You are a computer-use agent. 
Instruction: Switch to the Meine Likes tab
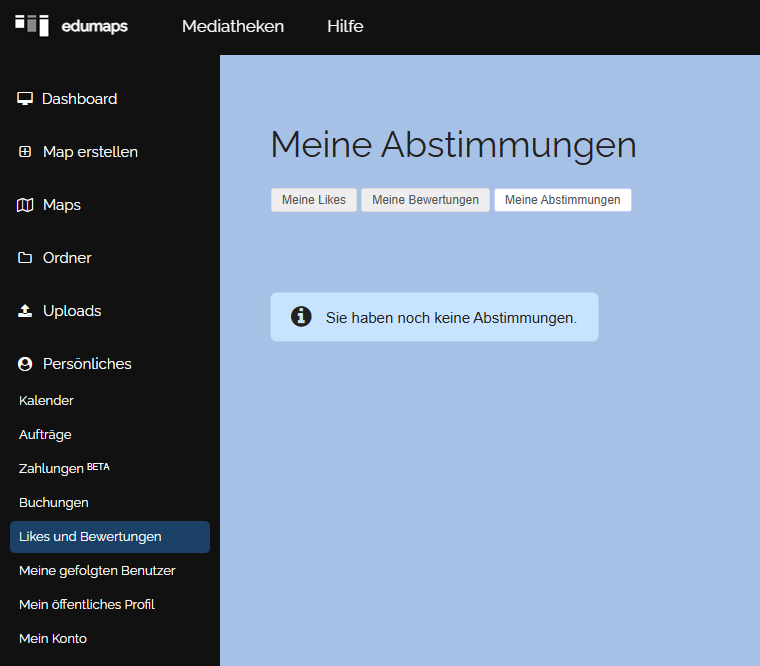313,200
